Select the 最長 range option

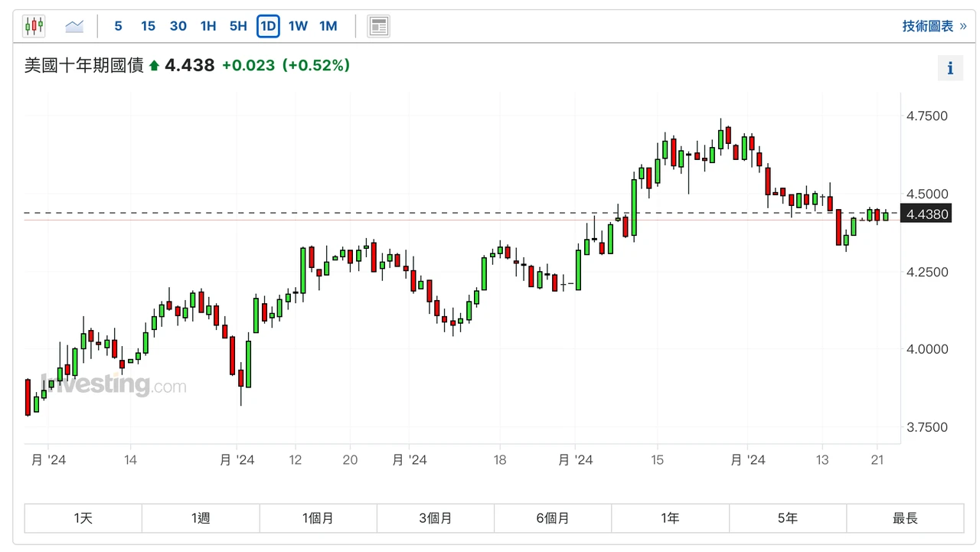coord(905,518)
